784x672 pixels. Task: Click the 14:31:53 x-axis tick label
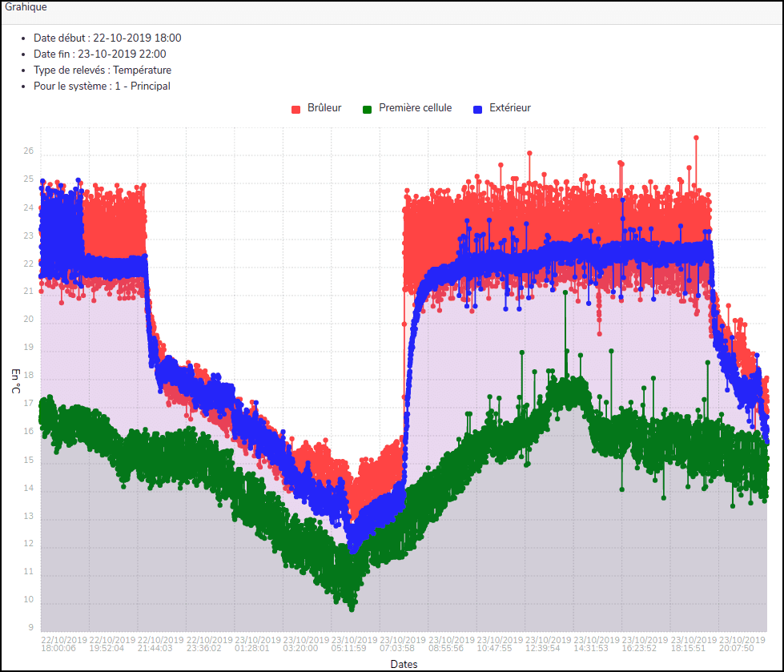pos(591,648)
